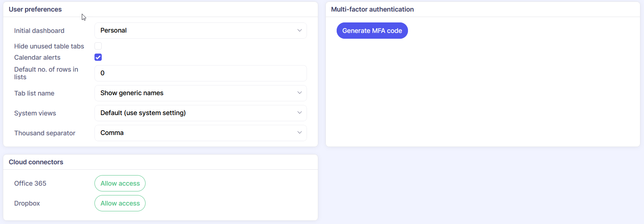Click the Initial dashboard label text
The image size is (644, 224).
tap(39, 31)
